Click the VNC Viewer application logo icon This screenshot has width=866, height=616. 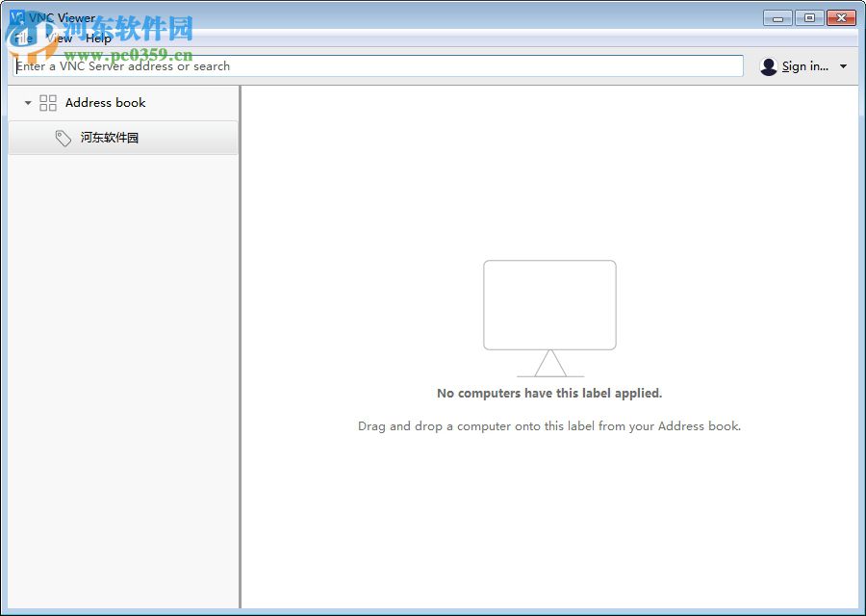tap(18, 16)
